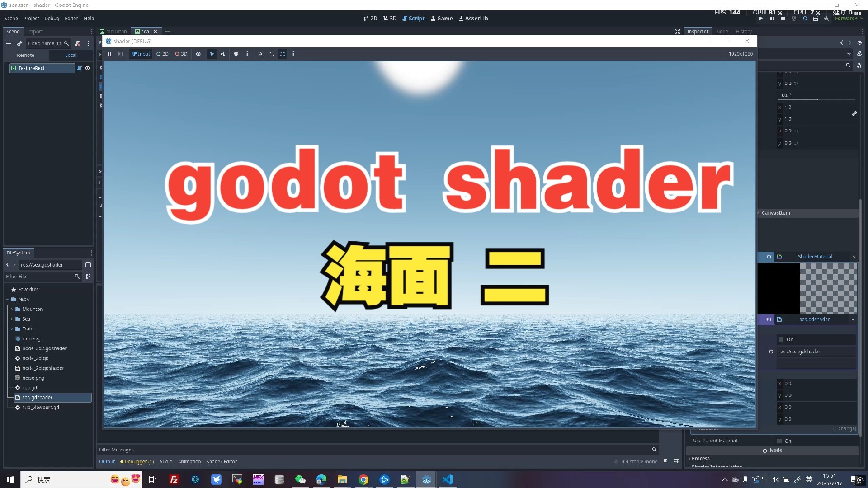Switch to the Node dock tab

coord(722,32)
